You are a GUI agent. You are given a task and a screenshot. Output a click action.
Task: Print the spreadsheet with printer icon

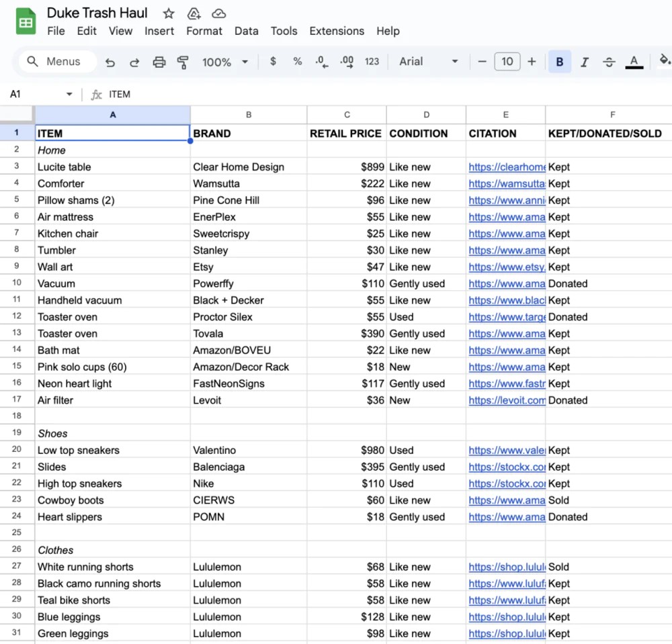159,62
